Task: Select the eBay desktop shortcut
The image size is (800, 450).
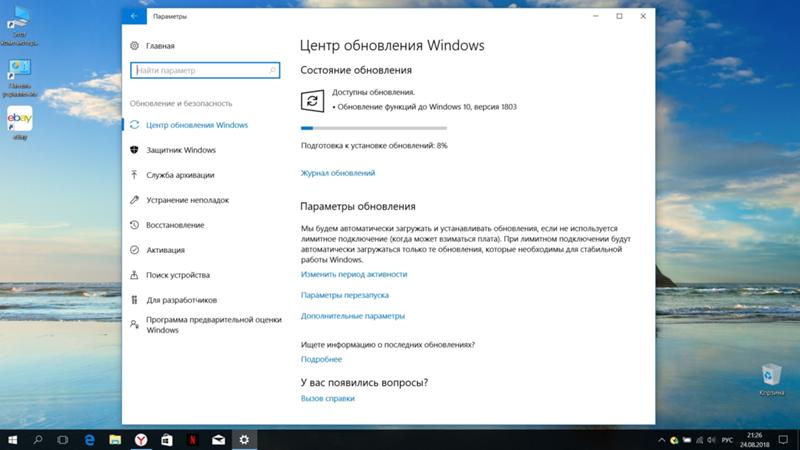Action: [20, 123]
